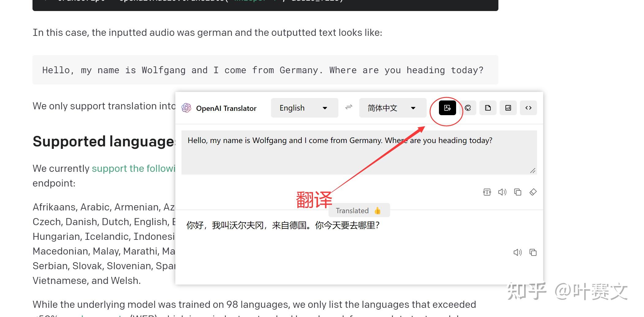Select the Analyze chart icon
Screen dimensions: 644x317
coord(508,108)
